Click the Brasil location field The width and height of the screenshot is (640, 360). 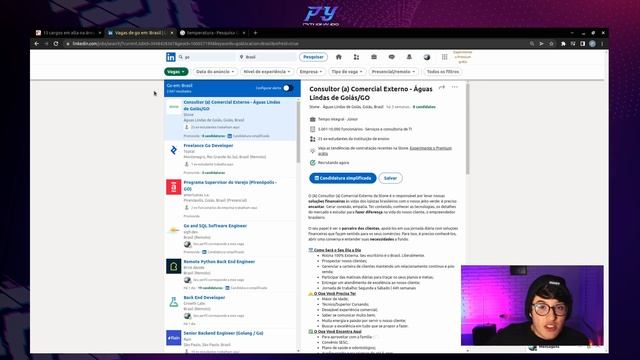click(267, 57)
